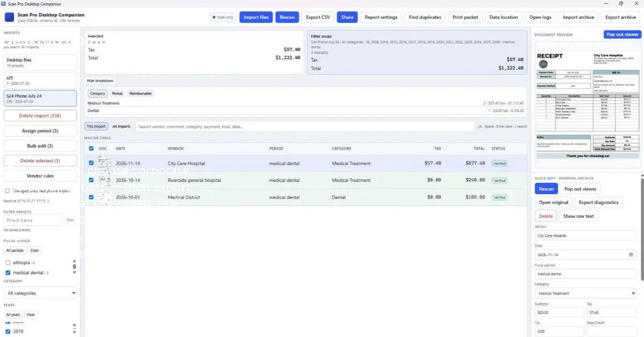Click the receipt image in Document Preview
Screen dimensions: 644x337
click(588, 105)
